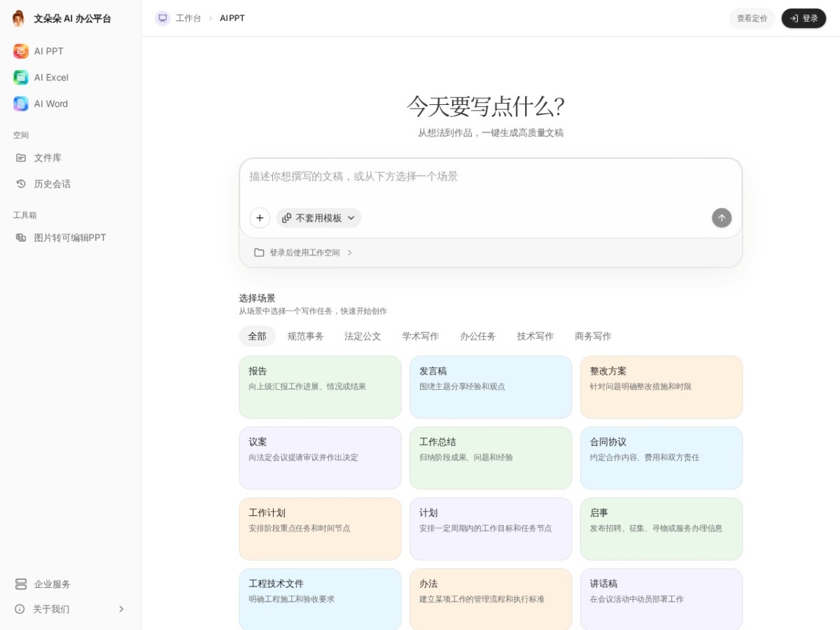Click the 选择场景 section heading
The height and width of the screenshot is (630, 840).
point(257,297)
